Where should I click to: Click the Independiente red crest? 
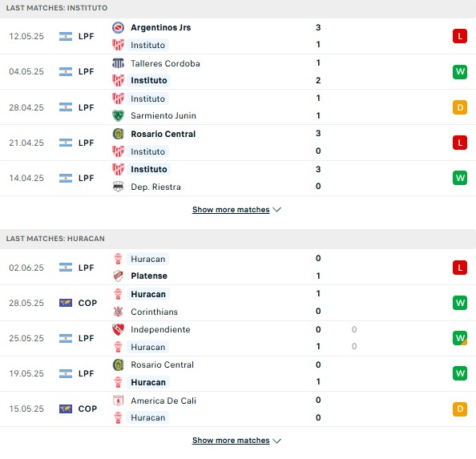click(x=118, y=329)
